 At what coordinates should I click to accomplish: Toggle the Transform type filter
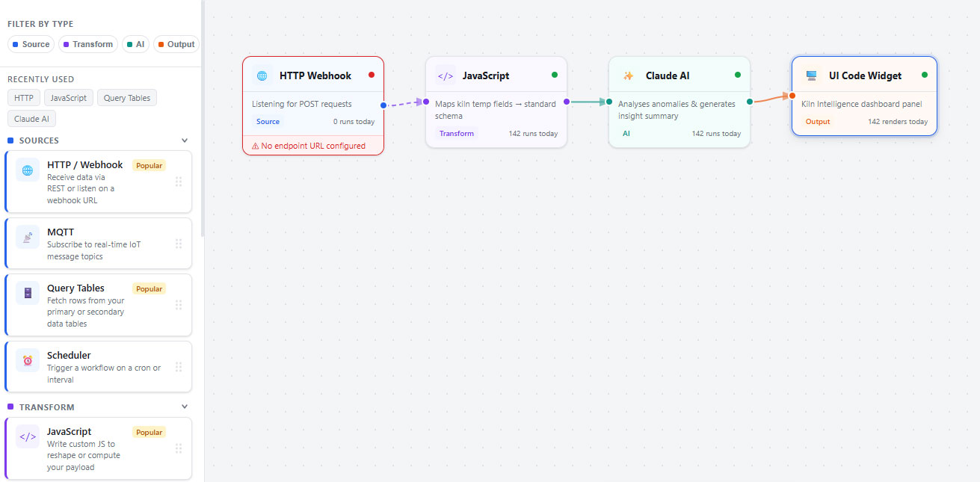[x=88, y=44]
